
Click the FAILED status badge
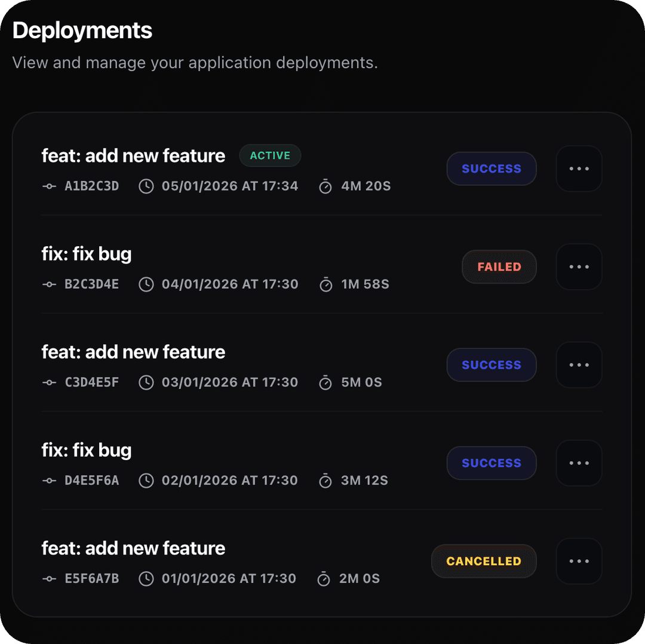pos(499,266)
